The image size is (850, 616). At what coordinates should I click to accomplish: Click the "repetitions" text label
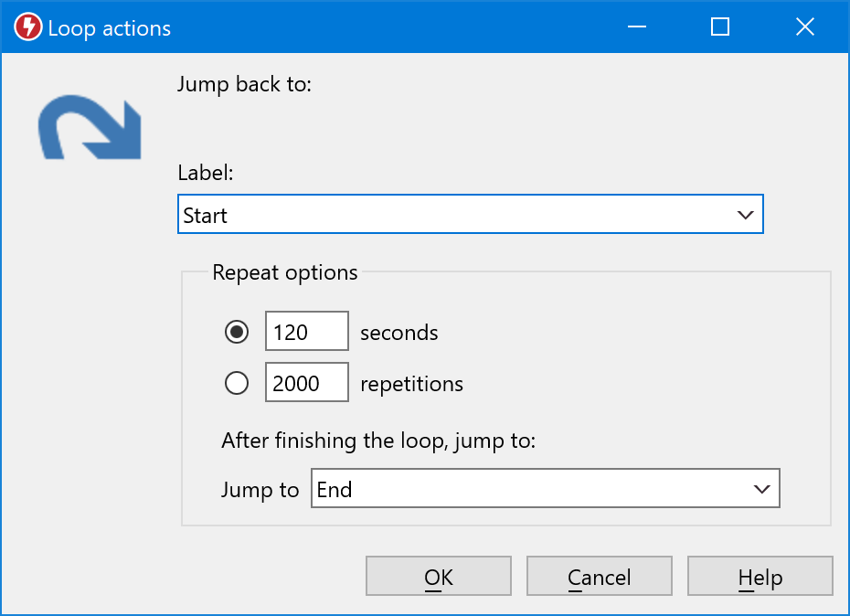pyautogui.click(x=411, y=384)
